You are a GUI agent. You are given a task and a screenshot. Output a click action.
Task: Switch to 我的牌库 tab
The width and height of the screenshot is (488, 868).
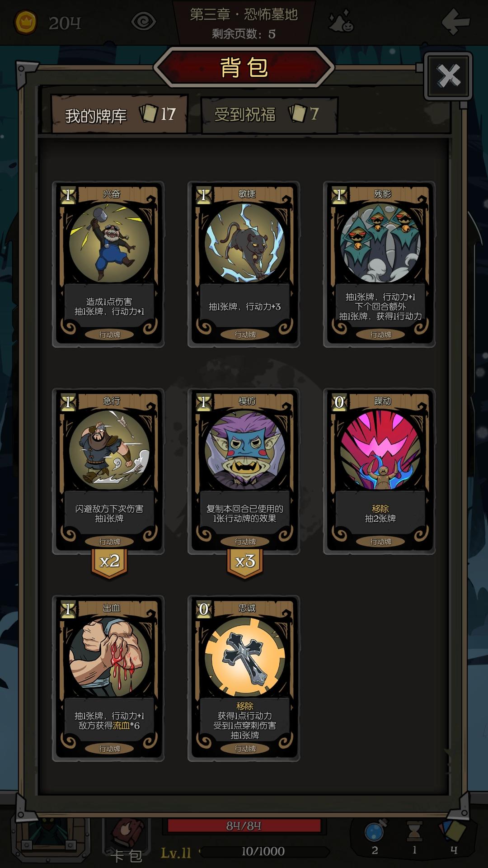(119, 114)
